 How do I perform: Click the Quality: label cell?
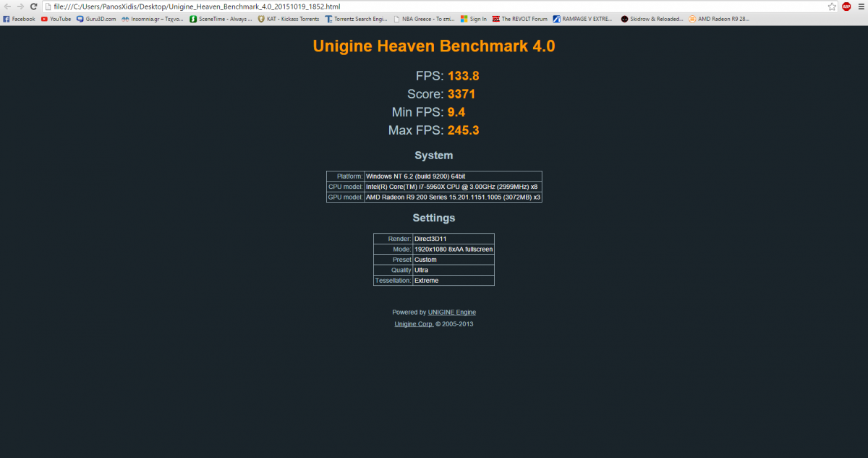[393, 270]
